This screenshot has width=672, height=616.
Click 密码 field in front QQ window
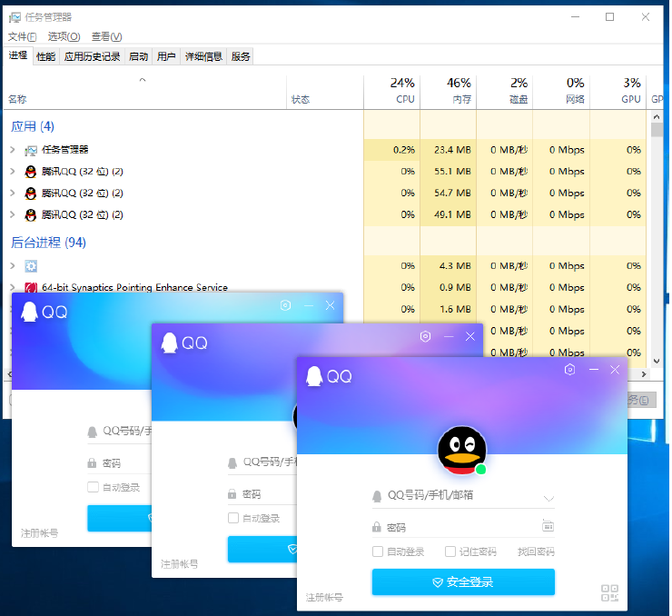pos(463,527)
